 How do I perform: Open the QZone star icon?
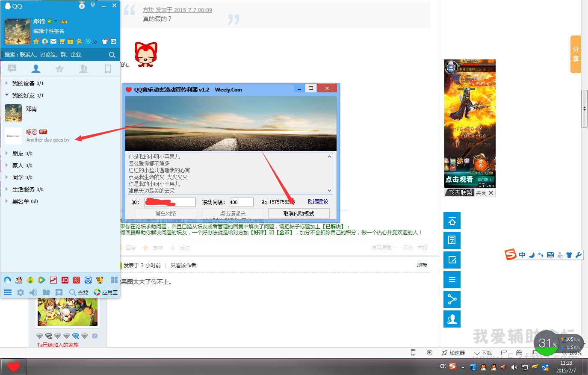point(36,41)
